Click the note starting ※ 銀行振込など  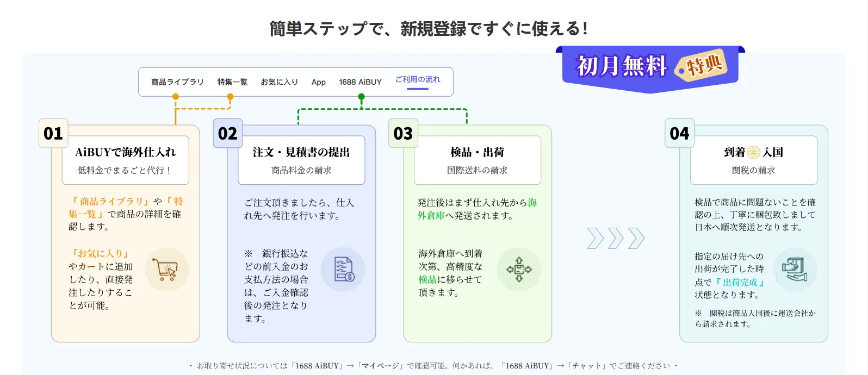[x=276, y=286]
